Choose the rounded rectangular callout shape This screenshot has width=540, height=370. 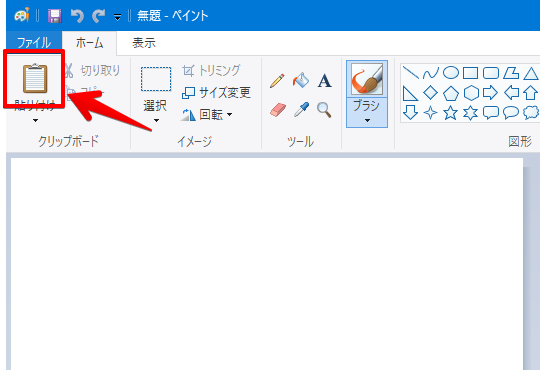(x=490, y=112)
